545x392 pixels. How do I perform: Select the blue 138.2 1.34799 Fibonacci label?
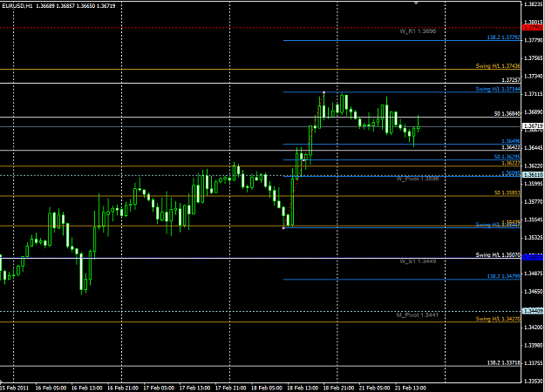click(503, 276)
